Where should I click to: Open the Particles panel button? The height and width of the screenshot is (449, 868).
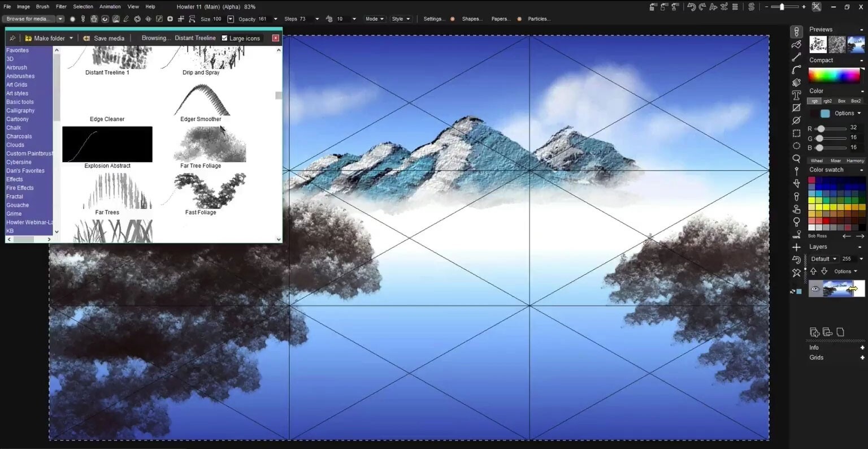coord(538,19)
